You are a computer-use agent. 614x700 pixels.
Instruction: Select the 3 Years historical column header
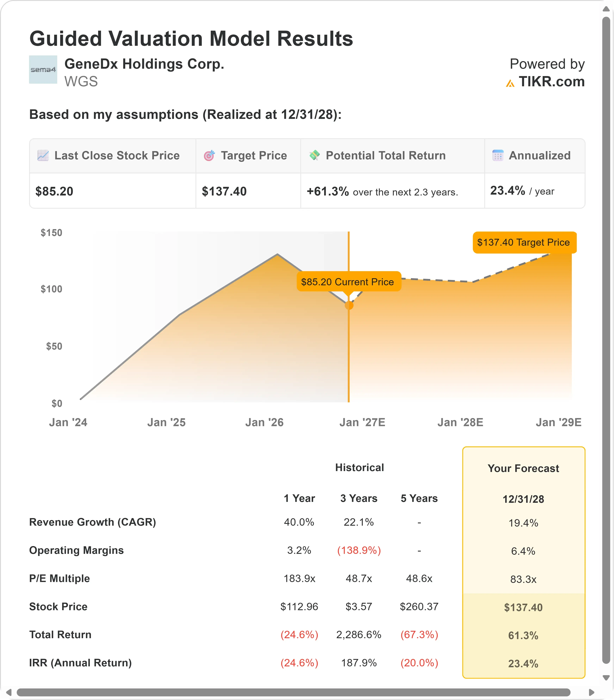[x=359, y=498]
